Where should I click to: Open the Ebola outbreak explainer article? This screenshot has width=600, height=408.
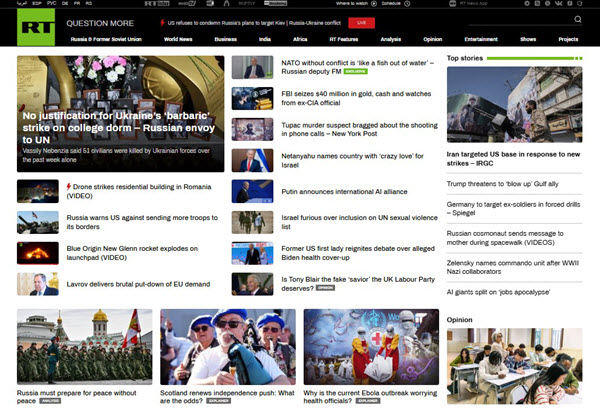[370, 397]
